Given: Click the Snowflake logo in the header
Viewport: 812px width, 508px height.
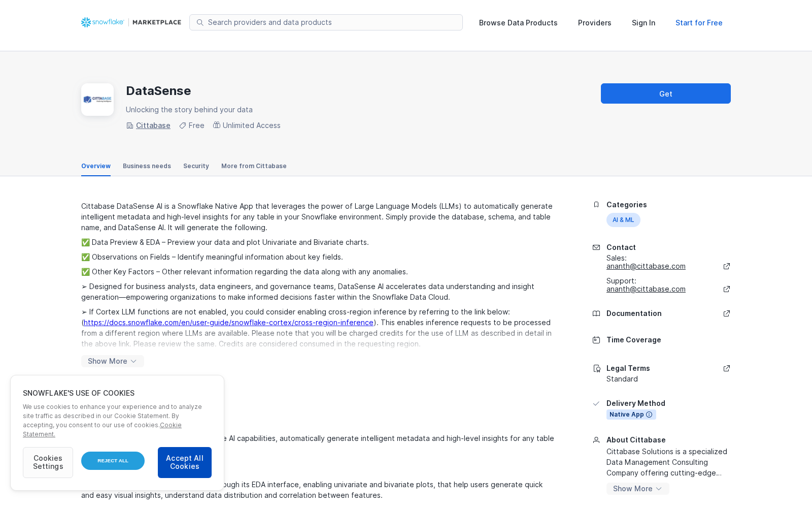Looking at the screenshot, I should tap(103, 22).
